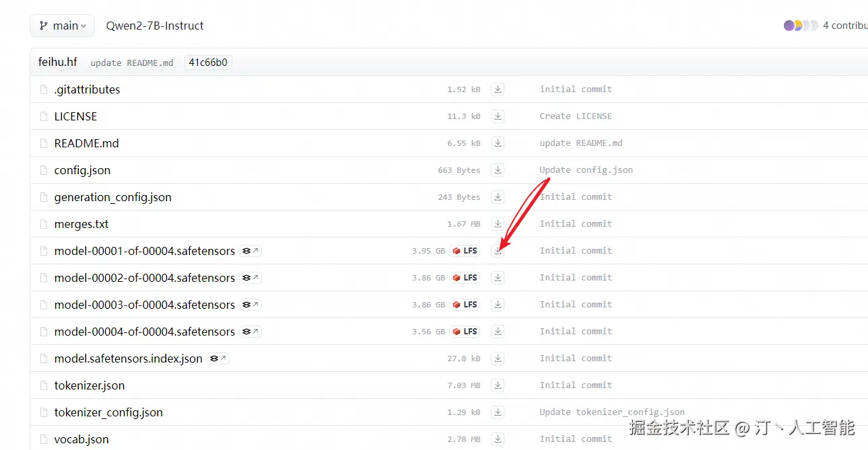This screenshot has width=868, height=450.
Task: Download the vocab.json file
Action: point(498,439)
